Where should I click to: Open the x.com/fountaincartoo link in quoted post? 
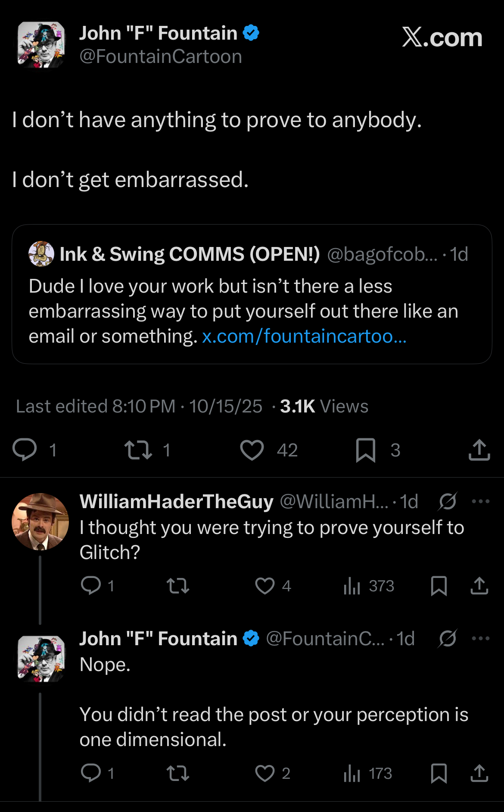[x=304, y=336]
